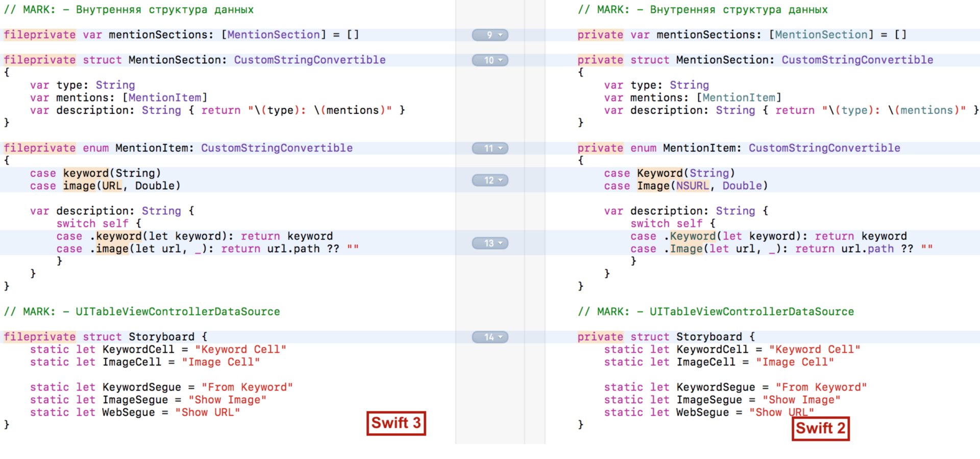The height and width of the screenshot is (459, 980).
Task: Expand diff change marker 9
Action: pyautogui.click(x=489, y=35)
